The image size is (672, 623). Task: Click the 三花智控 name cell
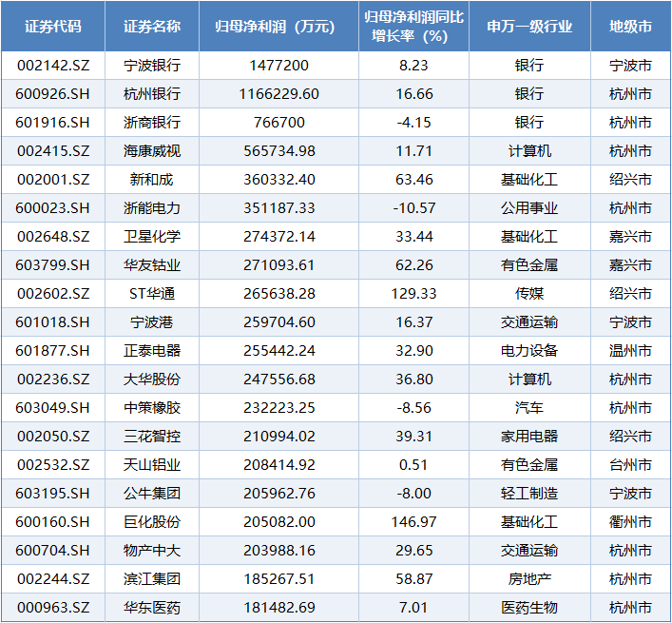[x=152, y=437]
